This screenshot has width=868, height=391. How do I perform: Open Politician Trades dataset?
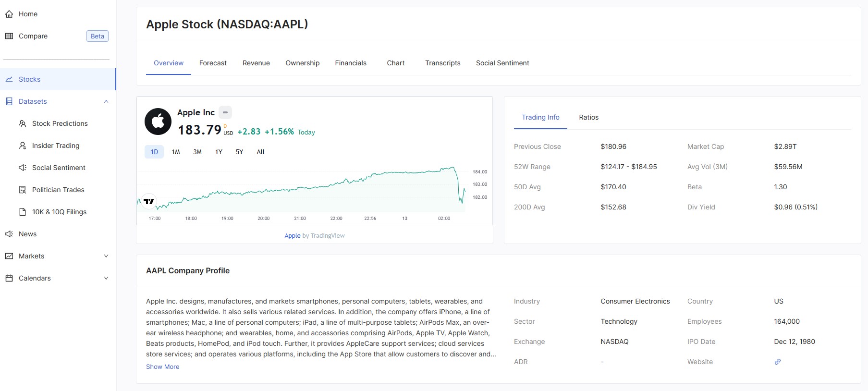click(58, 190)
